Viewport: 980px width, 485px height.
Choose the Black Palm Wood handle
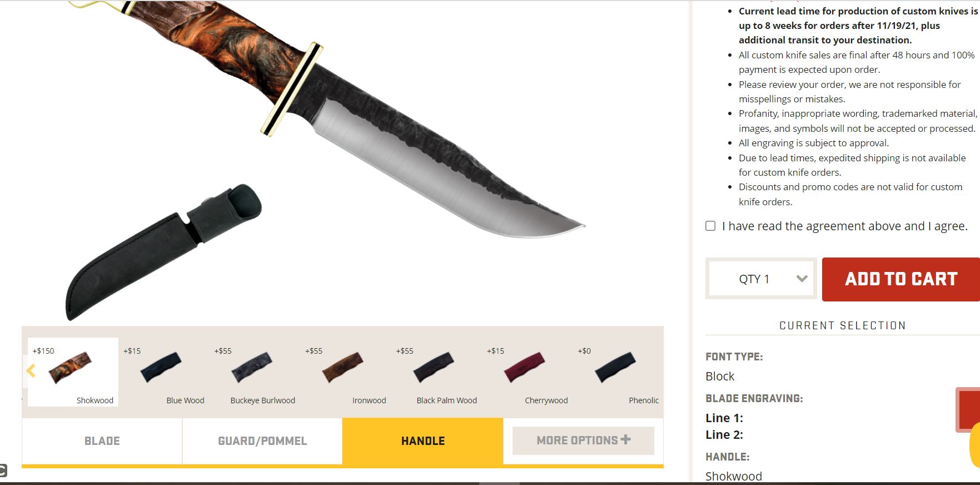(x=436, y=372)
